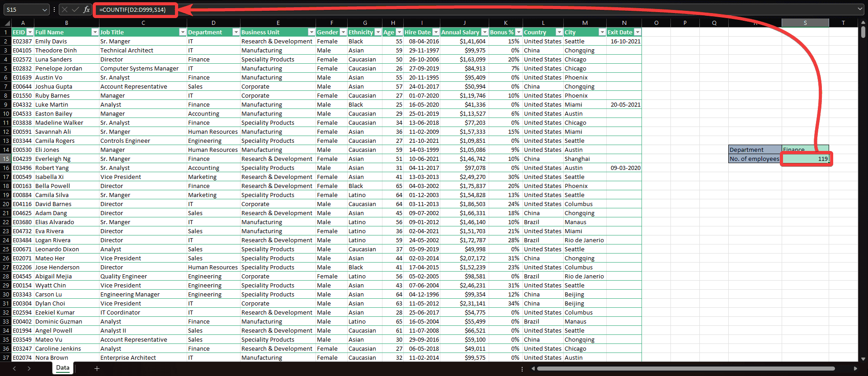Image resolution: width=868 pixels, height=376 pixels.
Task: Select the hire date '08-04-2016' cell
Action: [x=422, y=41]
